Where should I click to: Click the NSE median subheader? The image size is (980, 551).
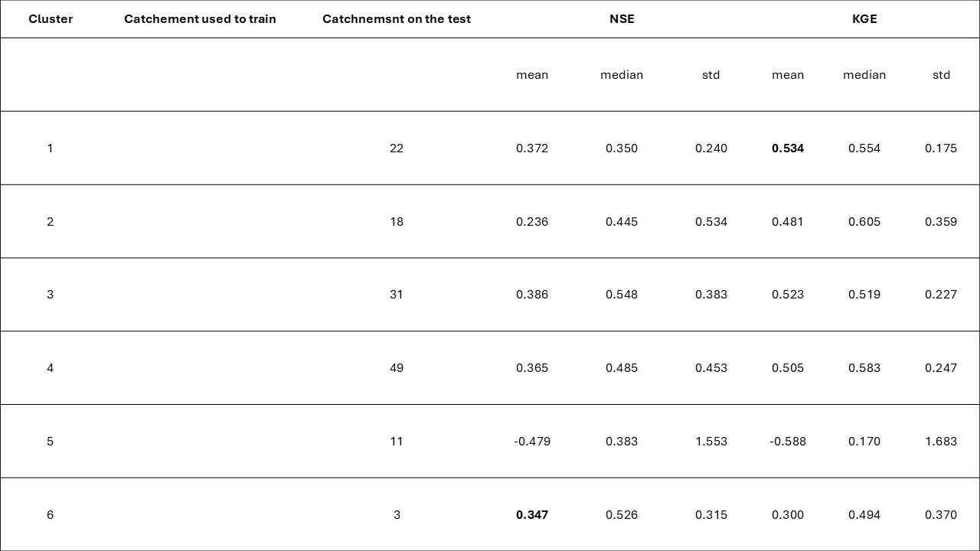[622, 75]
